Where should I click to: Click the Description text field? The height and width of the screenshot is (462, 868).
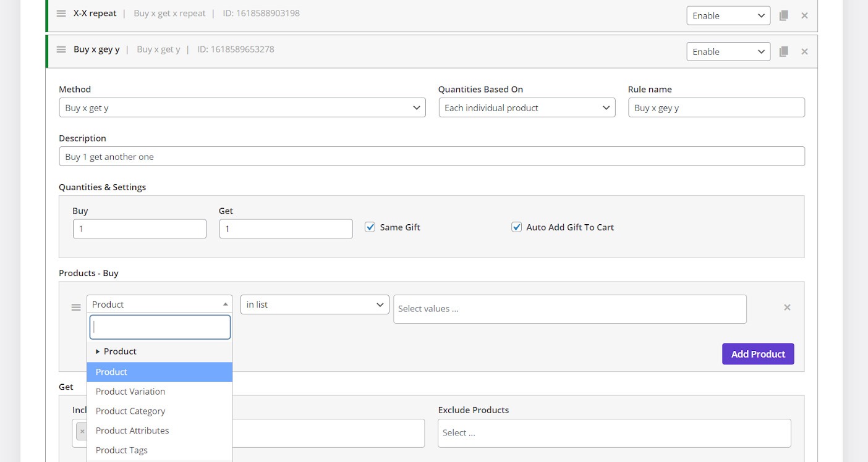432,157
